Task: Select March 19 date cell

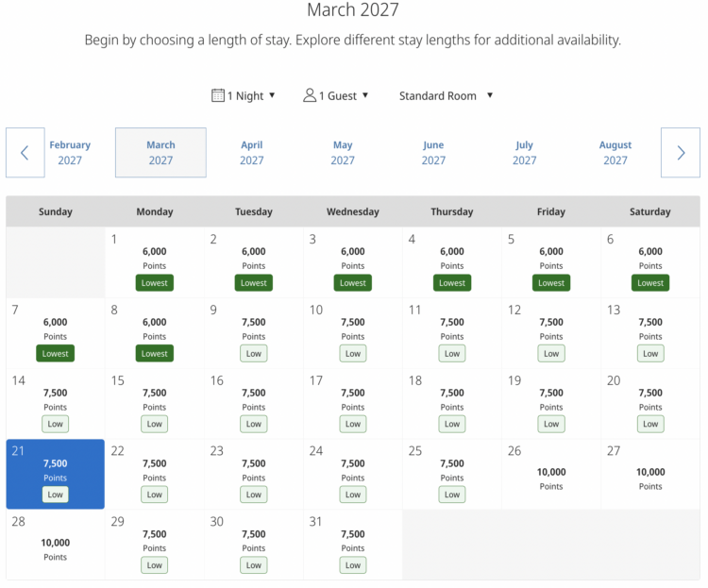Action: [x=551, y=404]
